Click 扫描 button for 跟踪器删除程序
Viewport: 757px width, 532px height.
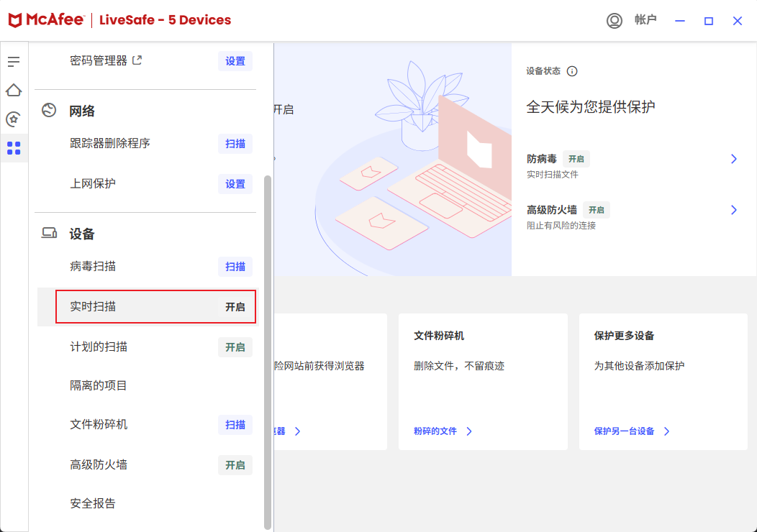point(235,144)
